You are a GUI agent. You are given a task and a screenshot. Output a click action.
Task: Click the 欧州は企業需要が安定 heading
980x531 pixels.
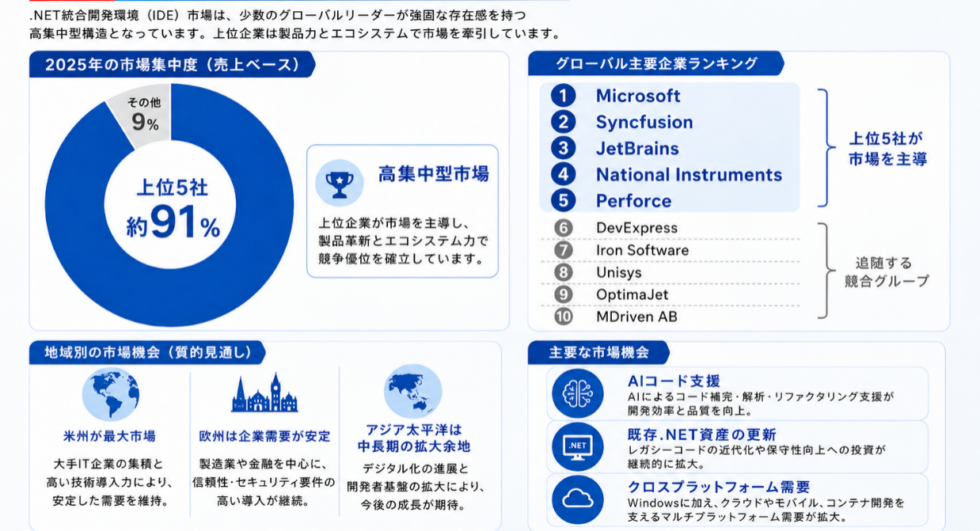pos(264,436)
